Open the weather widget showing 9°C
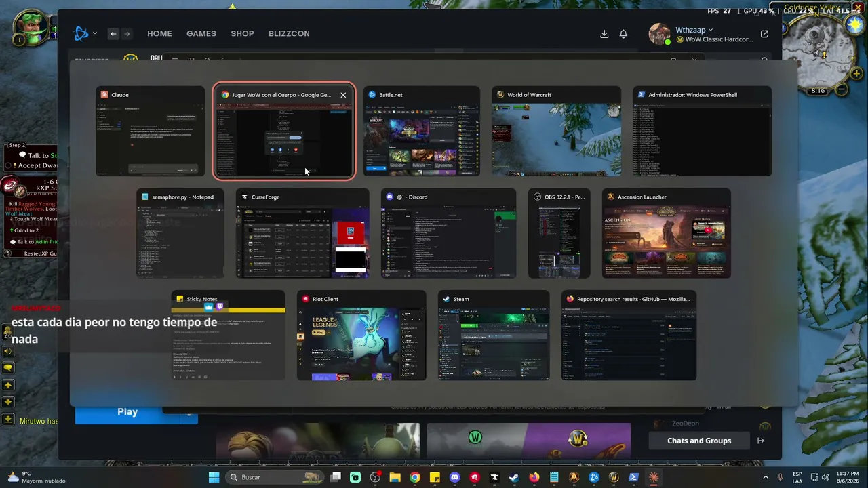 (37, 477)
